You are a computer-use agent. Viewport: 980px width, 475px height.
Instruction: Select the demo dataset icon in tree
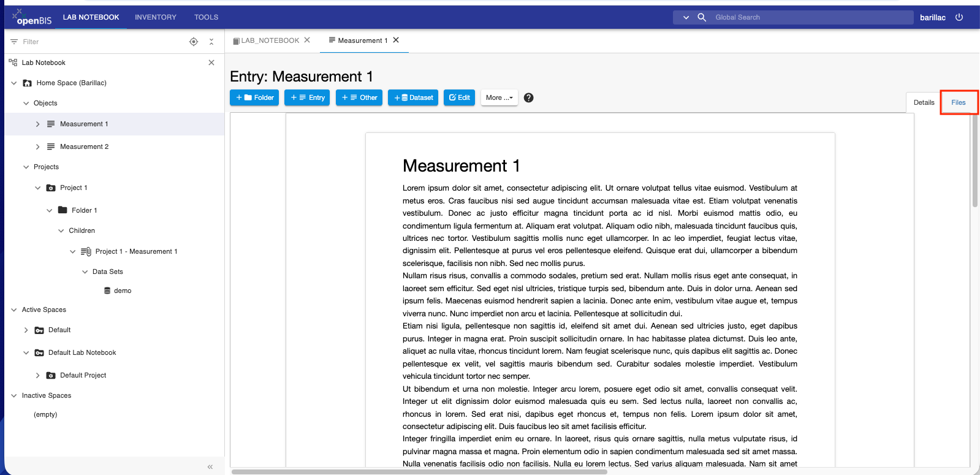pos(107,291)
